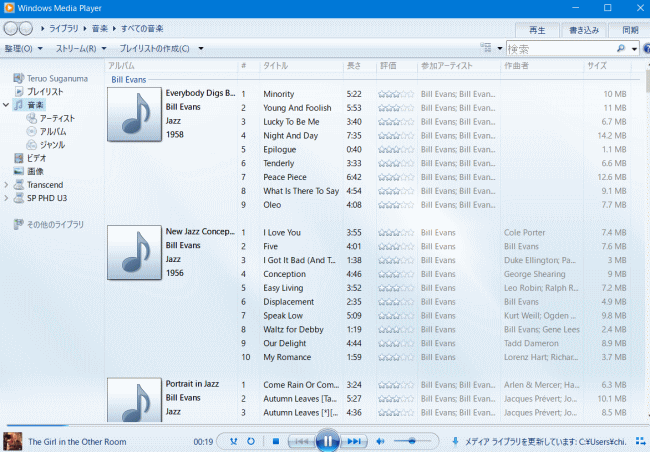This screenshot has height=452, width=650.
Task: Expand the SP PHD U3 node
Action: pyautogui.click(x=6, y=198)
